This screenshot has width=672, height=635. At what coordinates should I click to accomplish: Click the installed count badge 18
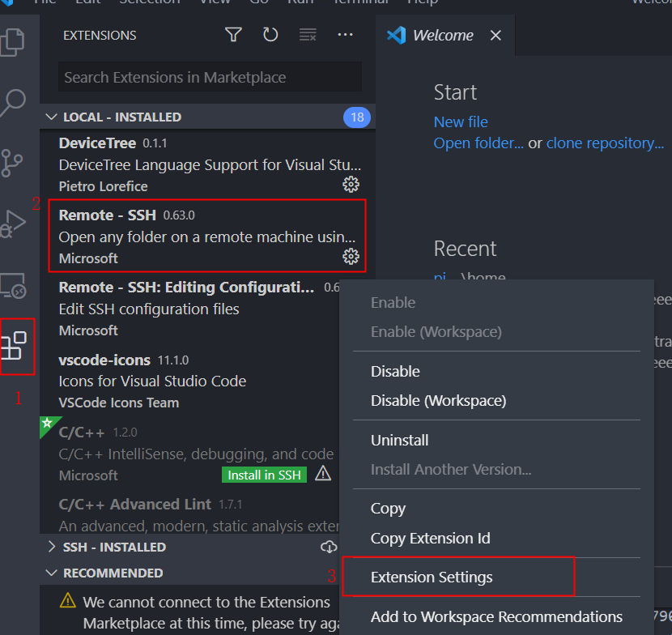click(356, 117)
